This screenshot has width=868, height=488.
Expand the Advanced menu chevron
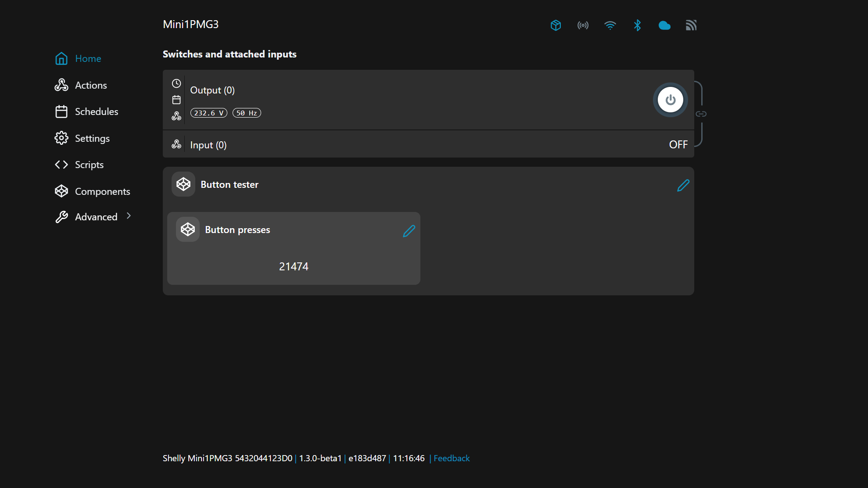[129, 216]
